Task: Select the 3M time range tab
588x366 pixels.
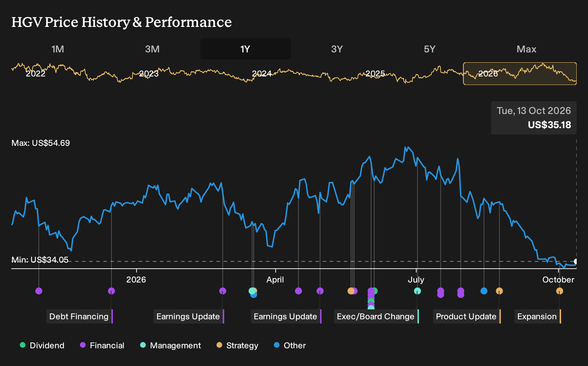Action: pos(152,49)
